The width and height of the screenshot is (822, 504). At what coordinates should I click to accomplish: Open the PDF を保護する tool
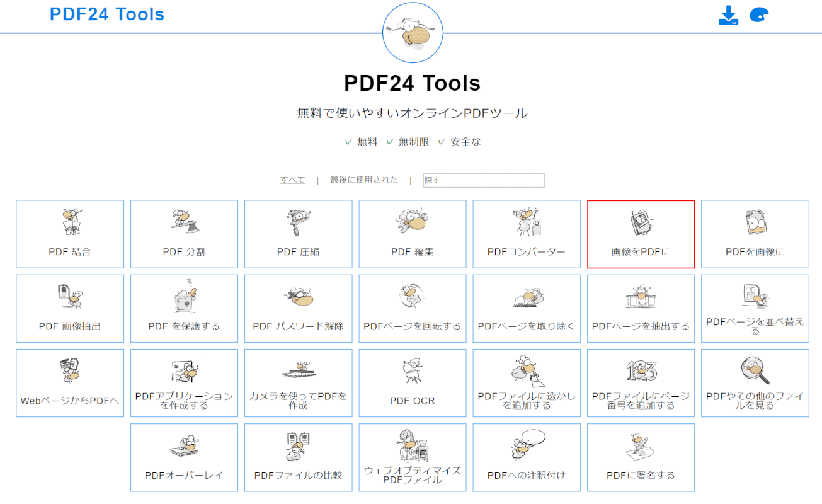184,309
